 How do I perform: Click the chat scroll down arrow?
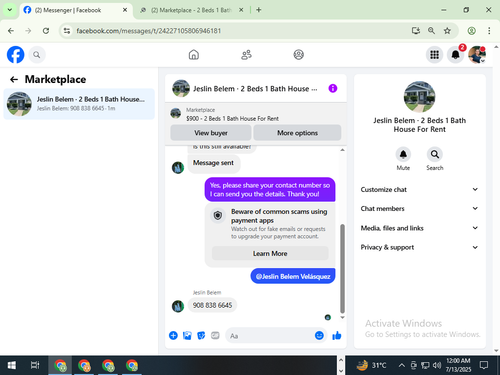(342, 317)
